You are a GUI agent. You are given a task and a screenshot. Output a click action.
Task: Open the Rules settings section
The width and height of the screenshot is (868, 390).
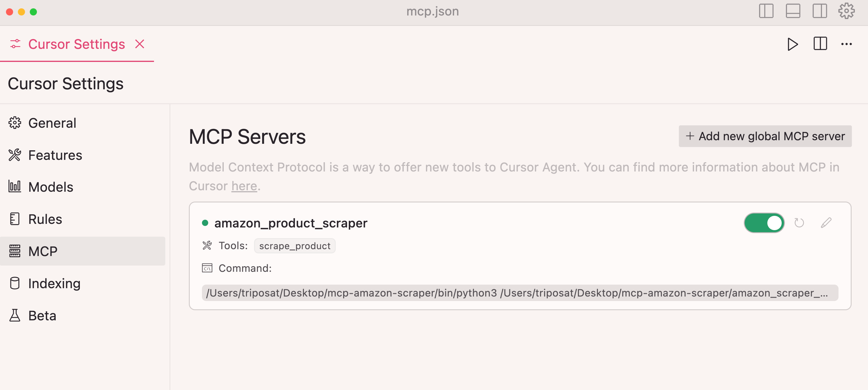(83, 219)
